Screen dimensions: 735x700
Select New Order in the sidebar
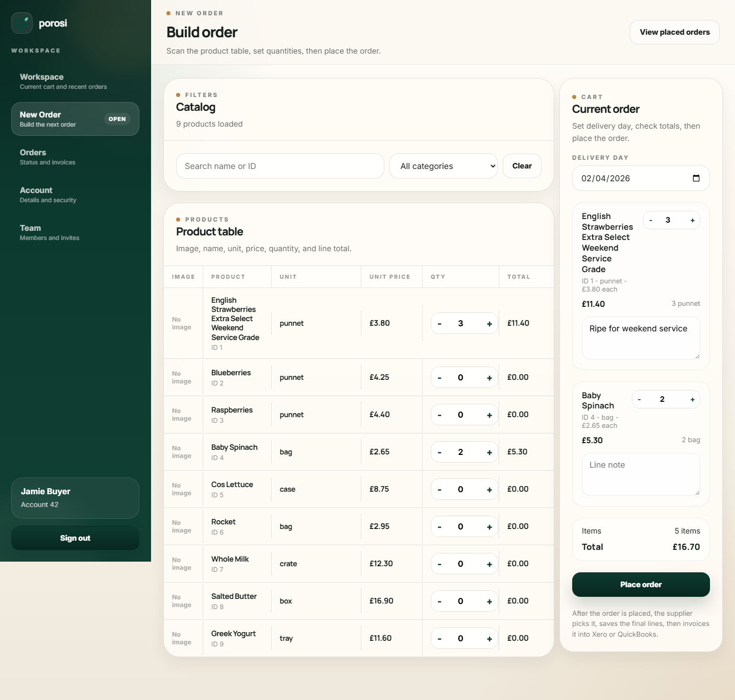(75, 119)
